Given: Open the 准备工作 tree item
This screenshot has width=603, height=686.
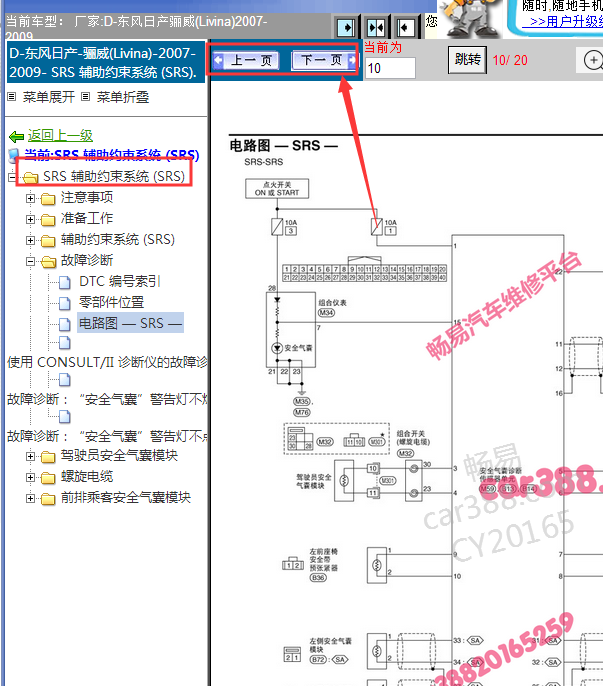Looking at the screenshot, I should (x=87, y=218).
